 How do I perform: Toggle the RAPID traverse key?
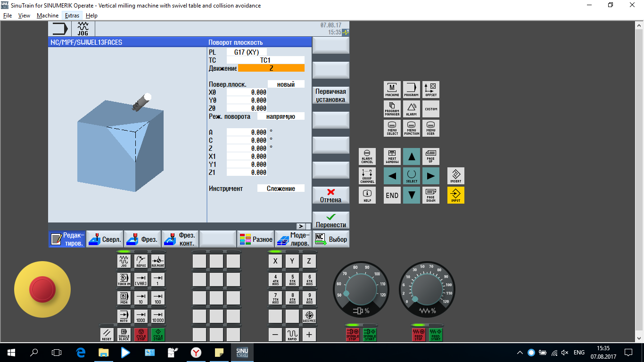292,335
